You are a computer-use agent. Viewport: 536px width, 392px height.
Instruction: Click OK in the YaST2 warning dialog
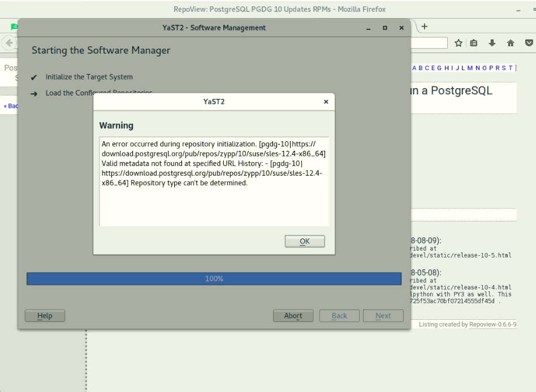[304, 241]
